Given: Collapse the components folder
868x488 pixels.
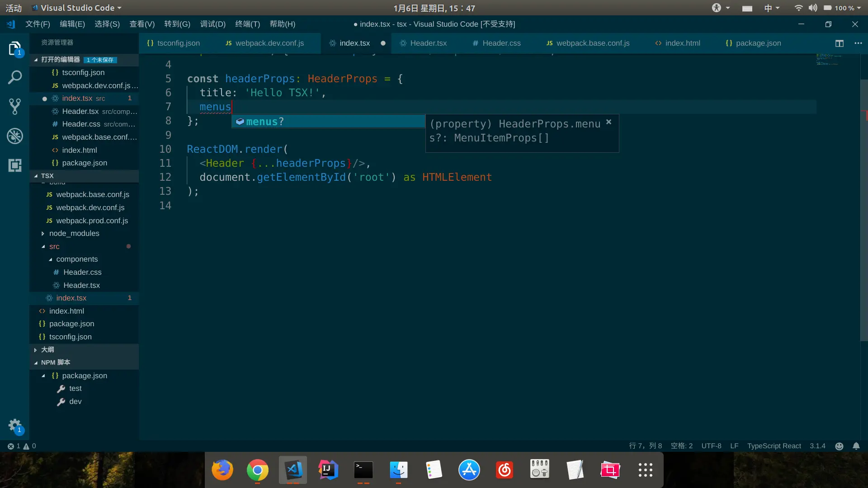Looking at the screenshot, I should (77, 259).
